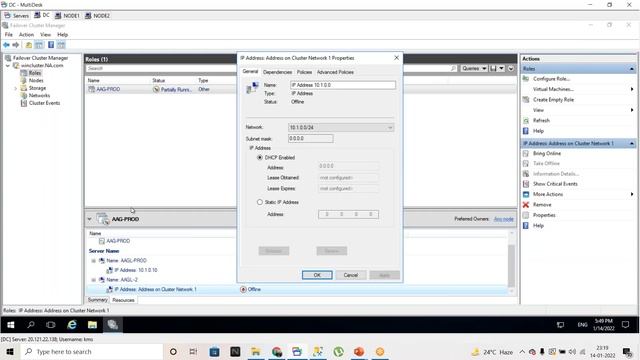Click the Back arrow in Failover Cluster Manager toolbar
This screenshot has height=360, width=640.
tap(7, 45)
